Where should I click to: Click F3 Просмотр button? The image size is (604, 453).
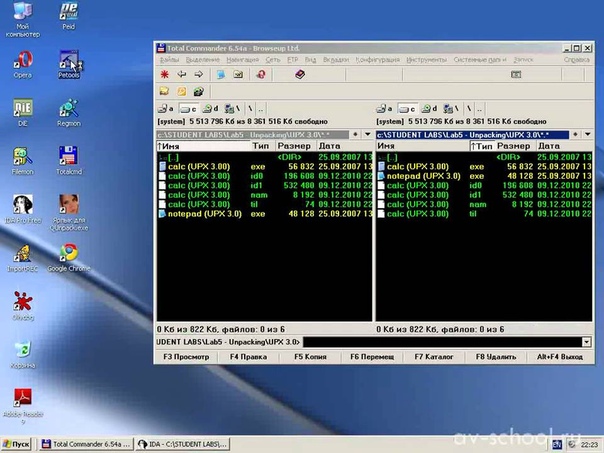[x=186, y=357]
